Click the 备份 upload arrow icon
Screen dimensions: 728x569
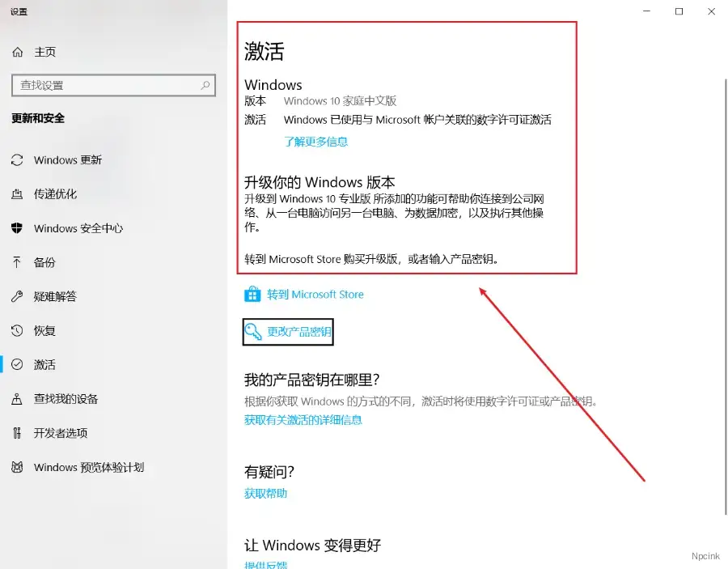click(17, 262)
